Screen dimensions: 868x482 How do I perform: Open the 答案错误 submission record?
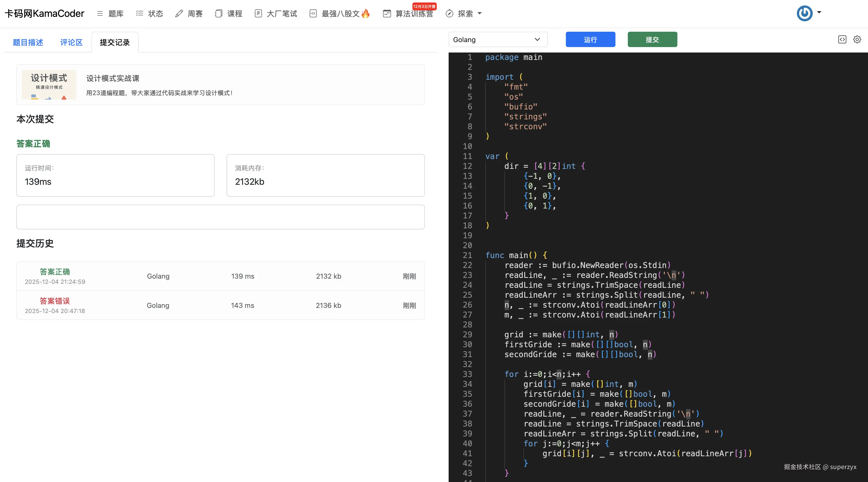(x=55, y=301)
